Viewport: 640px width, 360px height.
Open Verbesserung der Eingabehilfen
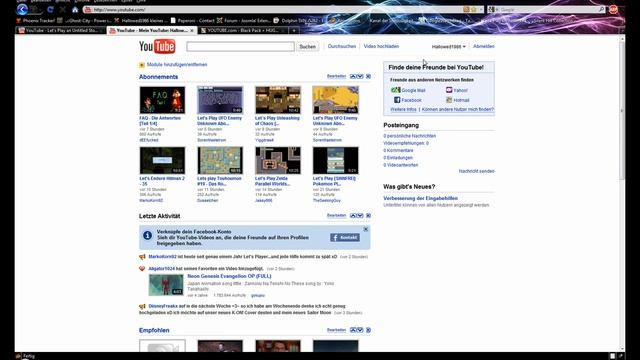point(420,198)
